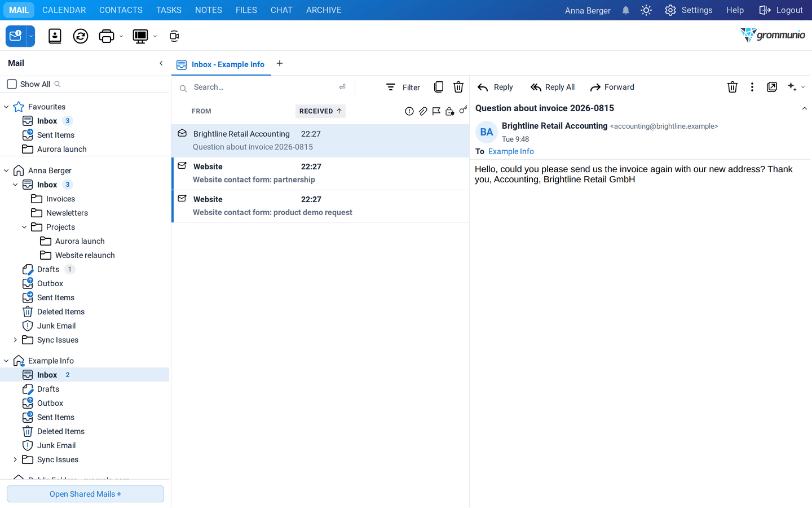Collapse the Projects folder
The width and height of the screenshot is (812, 508).
(x=24, y=227)
